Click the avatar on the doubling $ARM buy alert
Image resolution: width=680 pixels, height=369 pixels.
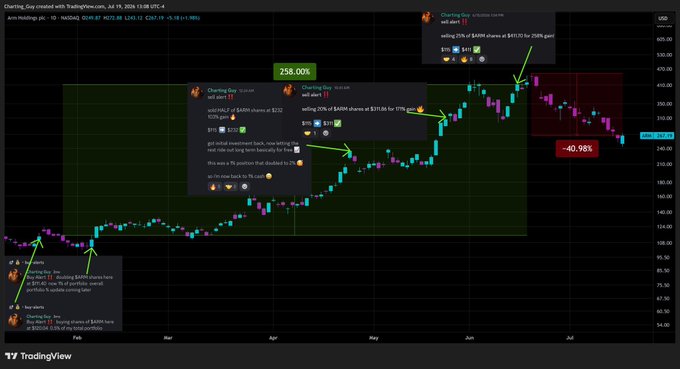click(15, 275)
